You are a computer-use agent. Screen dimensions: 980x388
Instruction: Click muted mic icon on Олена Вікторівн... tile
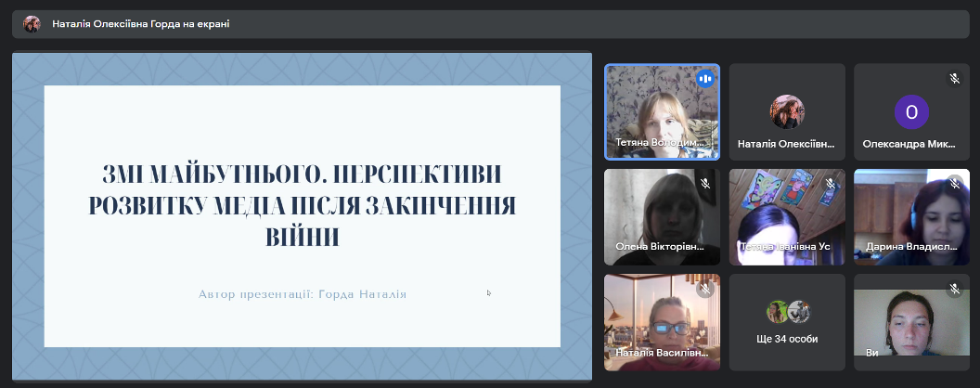705,184
